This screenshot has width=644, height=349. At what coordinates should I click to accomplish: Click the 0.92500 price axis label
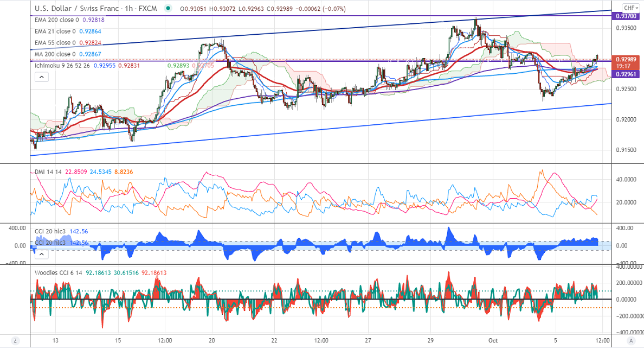(x=626, y=89)
